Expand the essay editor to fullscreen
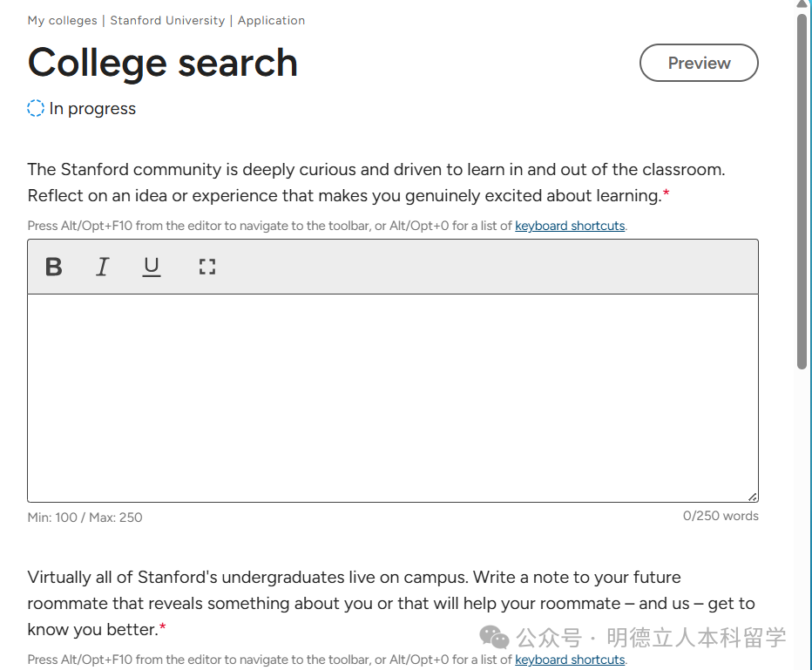The width and height of the screenshot is (812, 670). (206, 267)
